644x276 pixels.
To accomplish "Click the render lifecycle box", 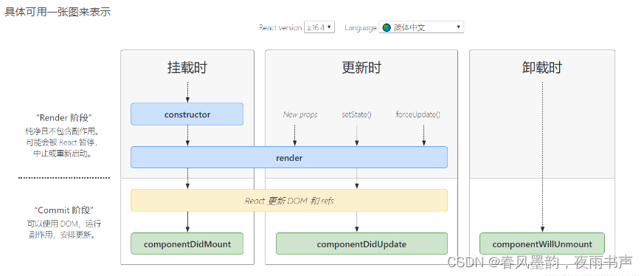I will tap(289, 157).
